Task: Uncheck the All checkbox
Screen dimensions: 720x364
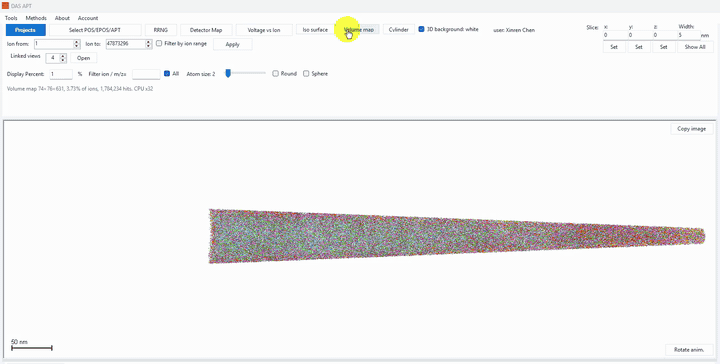Action: tap(167, 73)
